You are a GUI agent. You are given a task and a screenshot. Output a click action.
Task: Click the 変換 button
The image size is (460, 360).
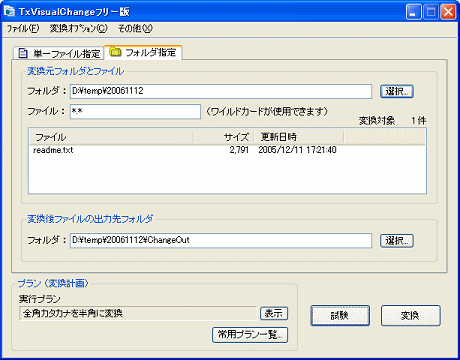[x=411, y=315]
